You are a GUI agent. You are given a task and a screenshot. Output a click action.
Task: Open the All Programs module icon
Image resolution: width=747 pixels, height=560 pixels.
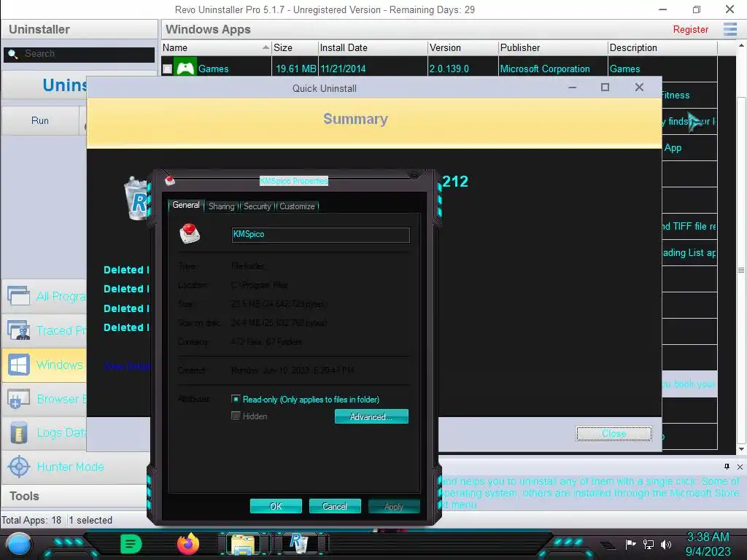tap(18, 296)
